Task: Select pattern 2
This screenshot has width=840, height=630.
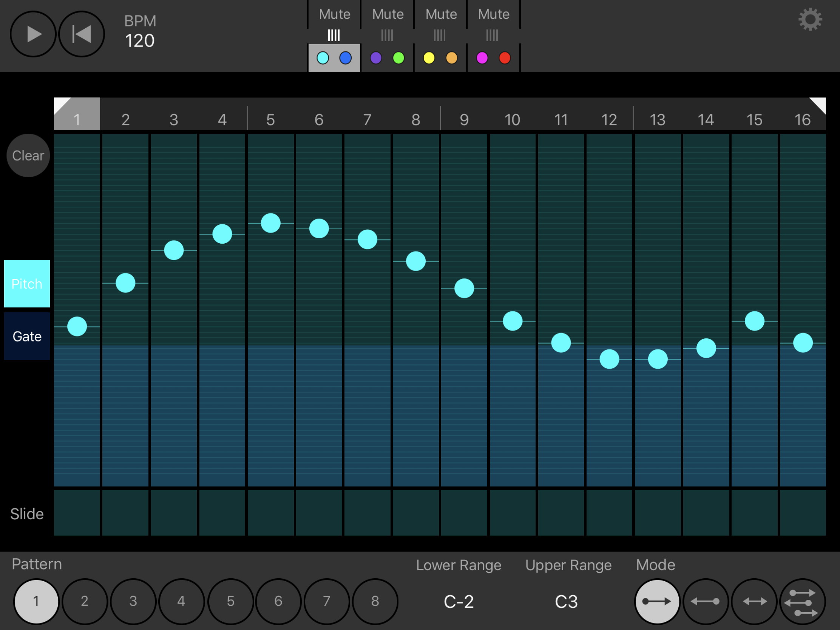Action: pos(84,601)
